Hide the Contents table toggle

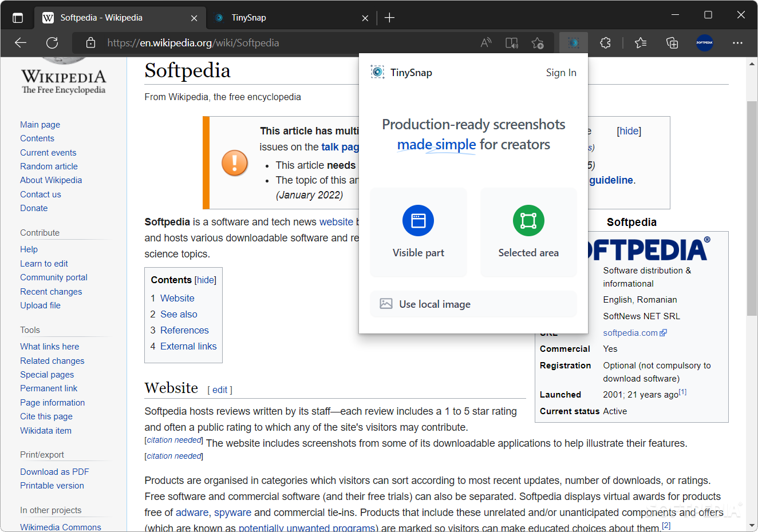pos(206,280)
